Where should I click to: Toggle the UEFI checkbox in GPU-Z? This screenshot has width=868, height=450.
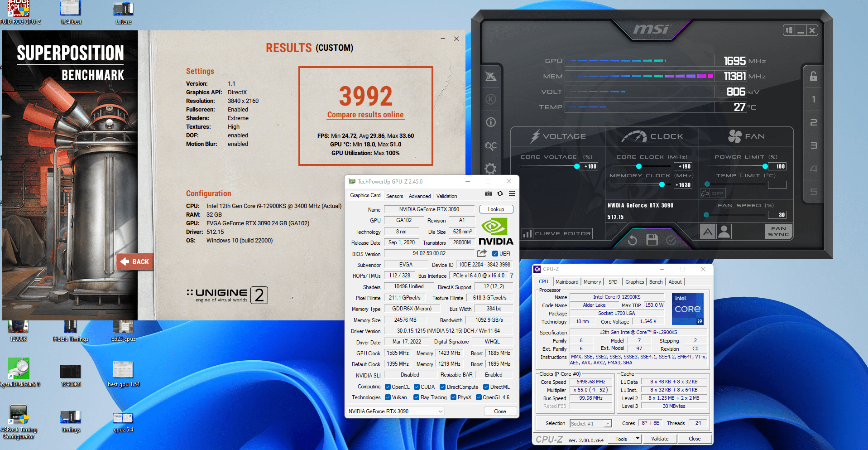(495, 254)
